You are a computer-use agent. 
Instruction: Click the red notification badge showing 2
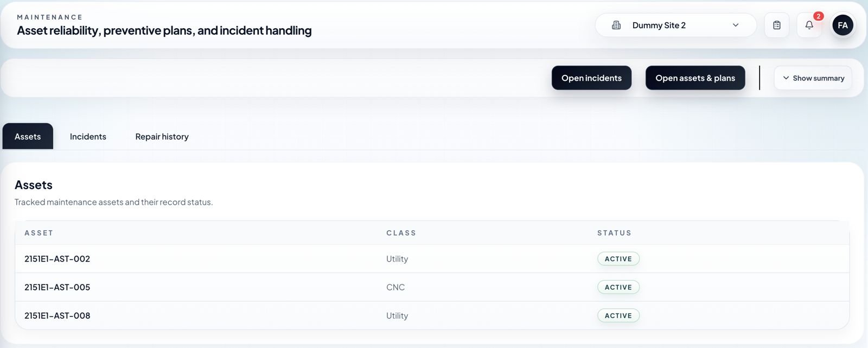[x=819, y=16]
